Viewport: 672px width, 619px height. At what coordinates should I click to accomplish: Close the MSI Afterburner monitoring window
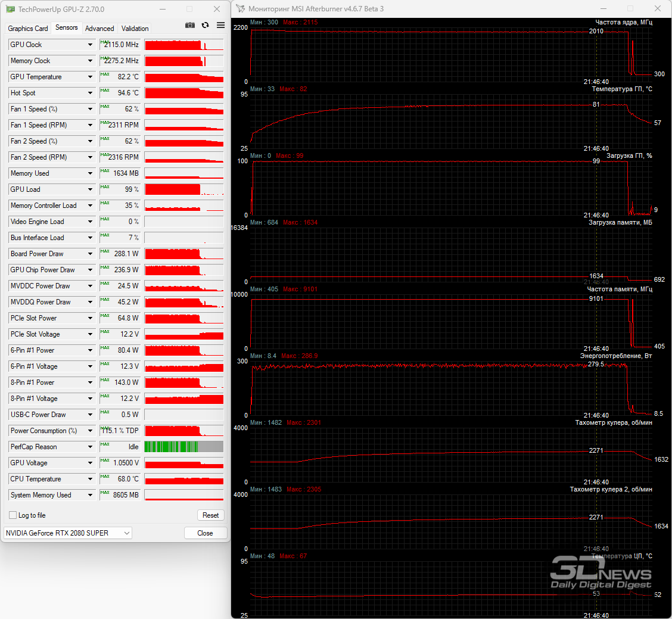click(658, 8)
